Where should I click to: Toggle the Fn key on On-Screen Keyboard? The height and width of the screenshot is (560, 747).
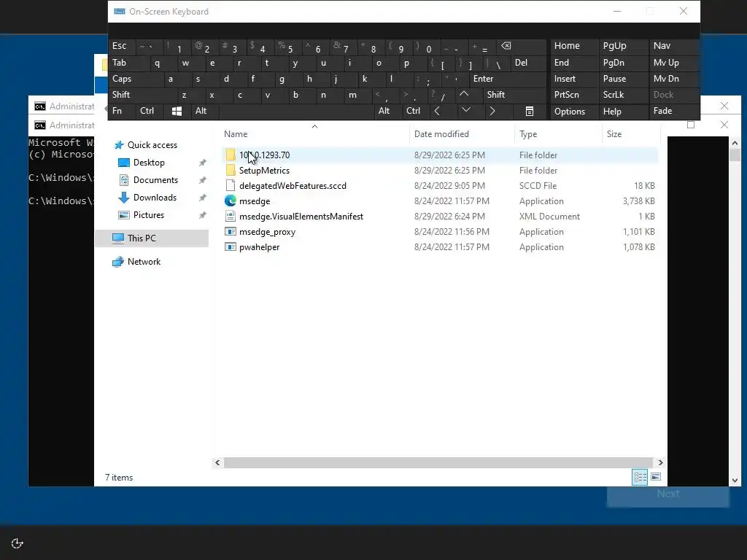click(122, 111)
